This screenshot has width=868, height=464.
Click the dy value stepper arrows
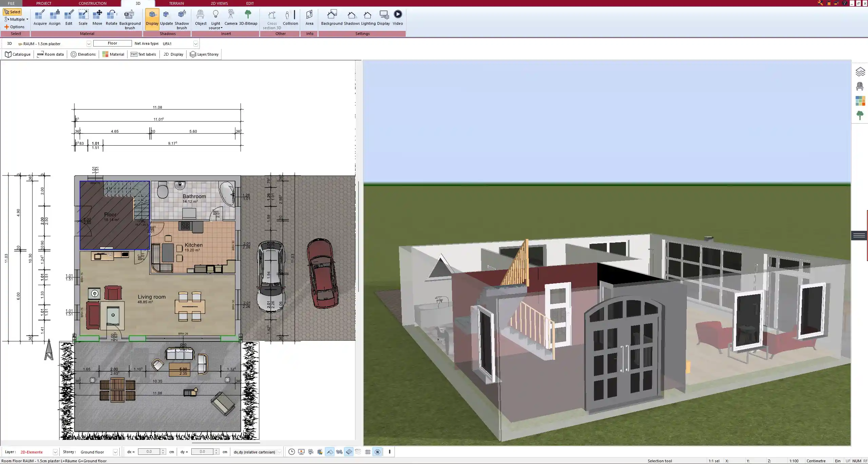click(x=216, y=452)
